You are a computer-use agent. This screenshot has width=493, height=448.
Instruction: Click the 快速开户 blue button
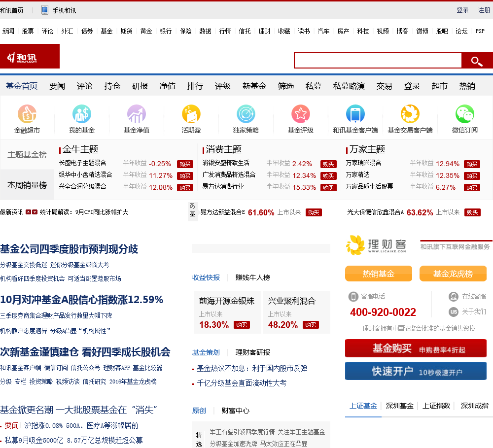[x=416, y=371]
